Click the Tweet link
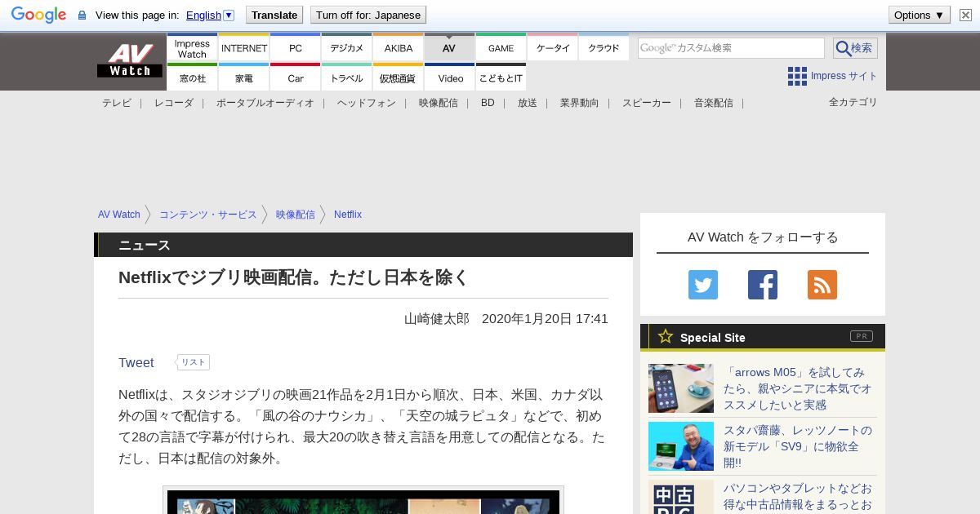The width and height of the screenshot is (980, 514). 136,363
